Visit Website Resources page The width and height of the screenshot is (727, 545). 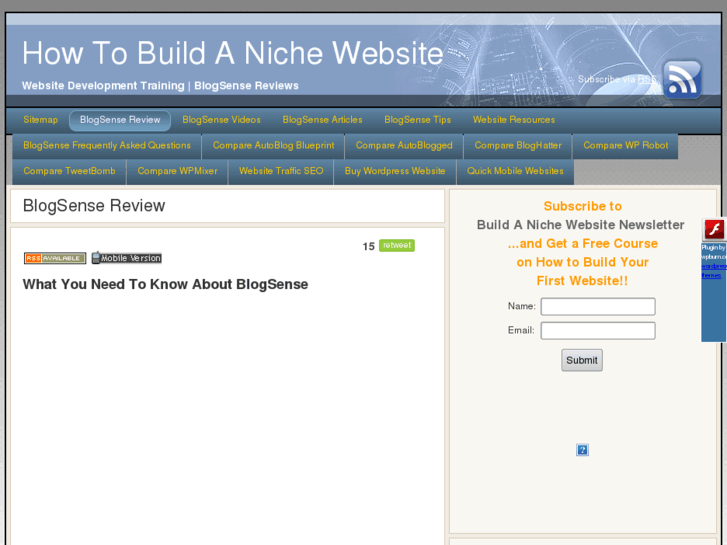[514, 120]
